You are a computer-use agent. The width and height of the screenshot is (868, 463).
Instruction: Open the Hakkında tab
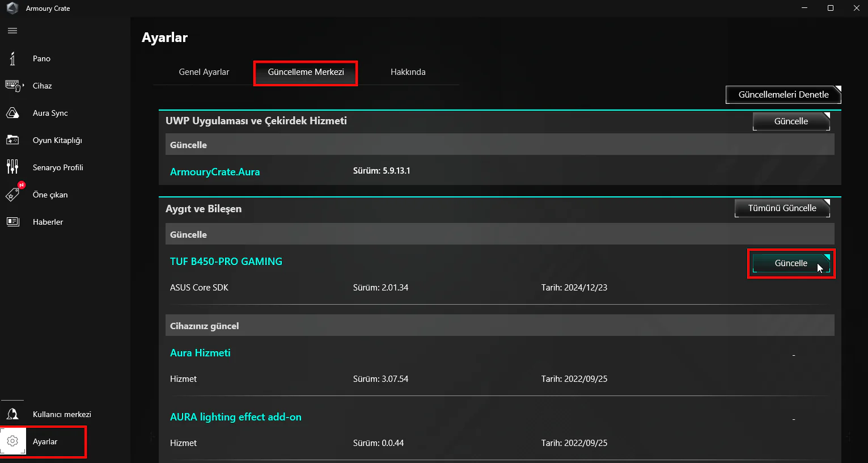408,72
